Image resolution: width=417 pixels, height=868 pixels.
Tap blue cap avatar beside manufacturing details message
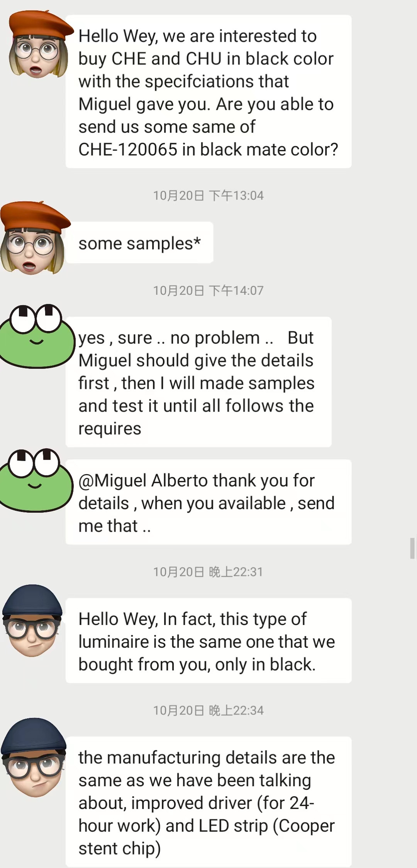[33, 758]
